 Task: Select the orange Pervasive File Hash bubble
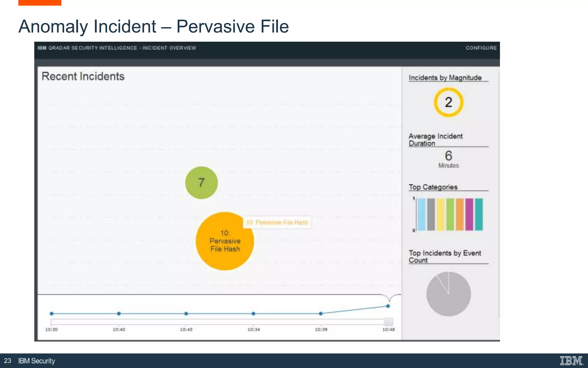(225, 241)
